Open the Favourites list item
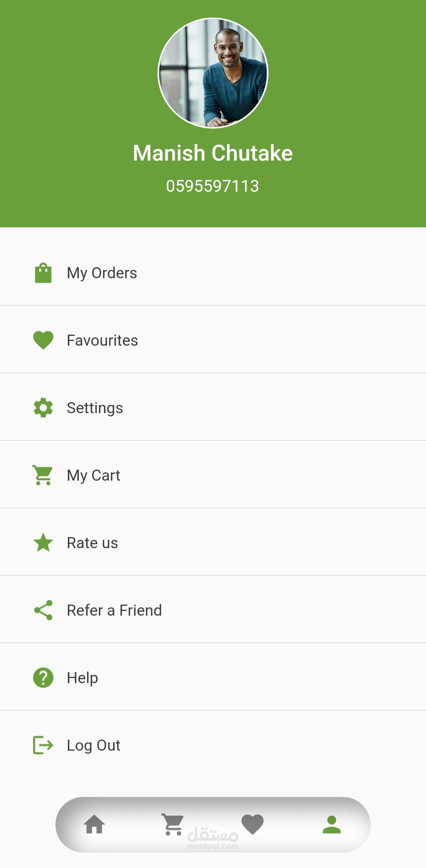426x868 pixels. coord(102,340)
